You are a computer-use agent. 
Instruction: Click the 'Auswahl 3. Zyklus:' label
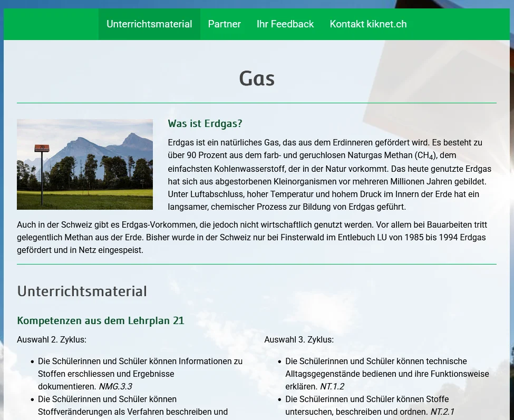[299, 339]
